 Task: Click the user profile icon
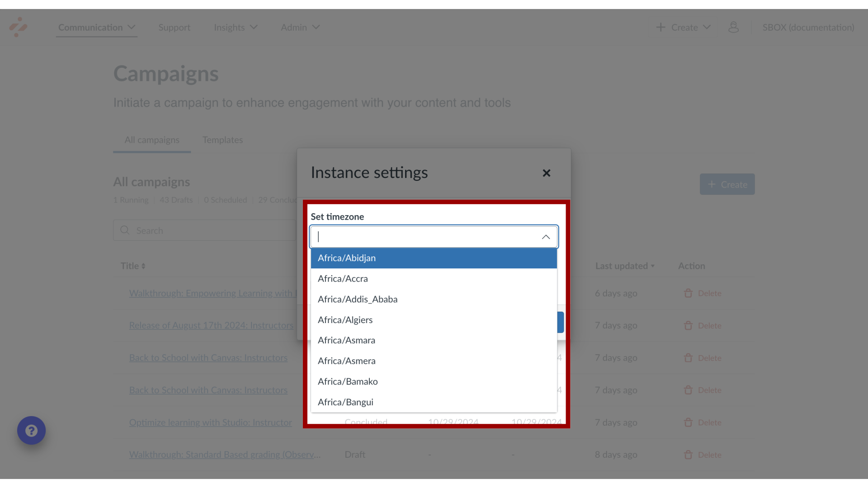(734, 27)
